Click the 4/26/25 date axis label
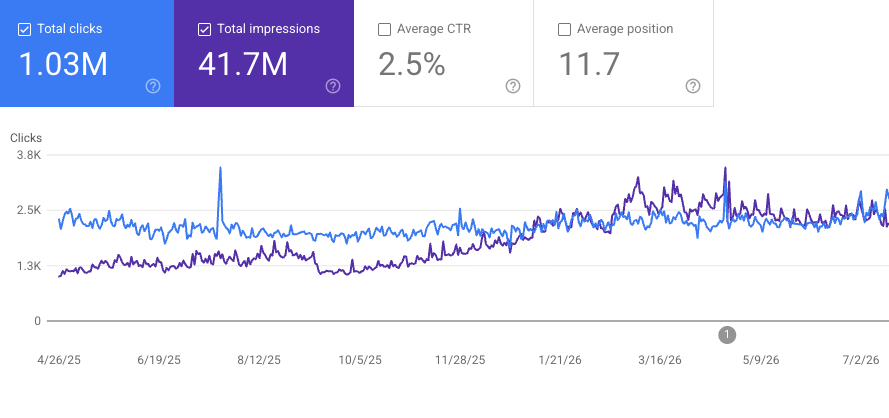Screen dimensions: 889x418 [59, 360]
